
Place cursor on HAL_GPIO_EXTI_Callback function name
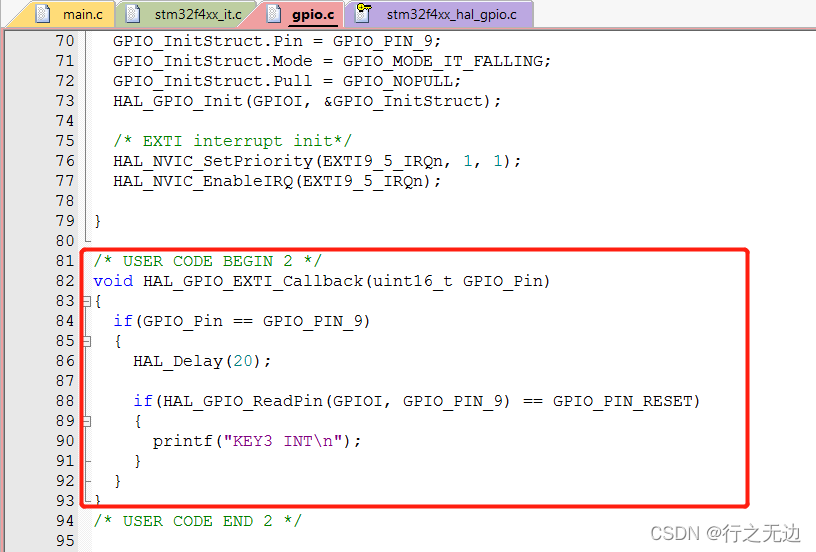tap(253, 281)
